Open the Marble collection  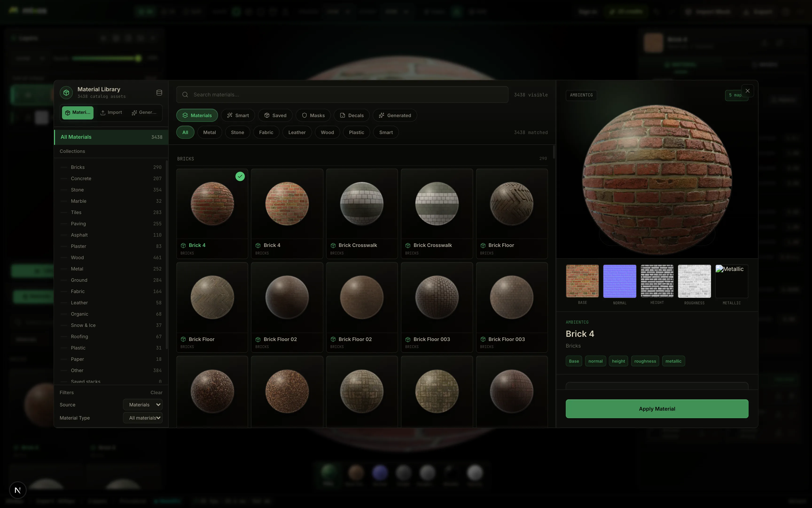click(x=111, y=201)
